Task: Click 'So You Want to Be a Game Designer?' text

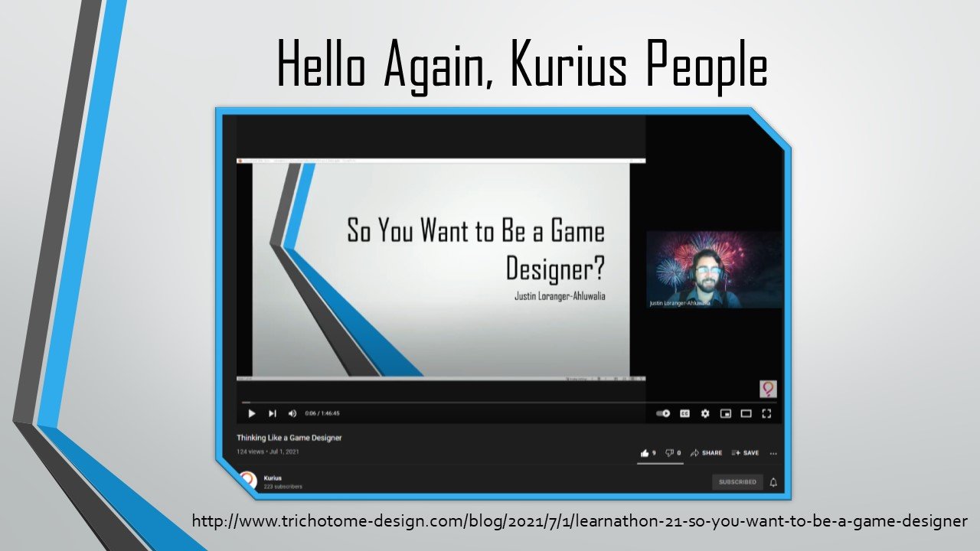Action: [x=476, y=249]
